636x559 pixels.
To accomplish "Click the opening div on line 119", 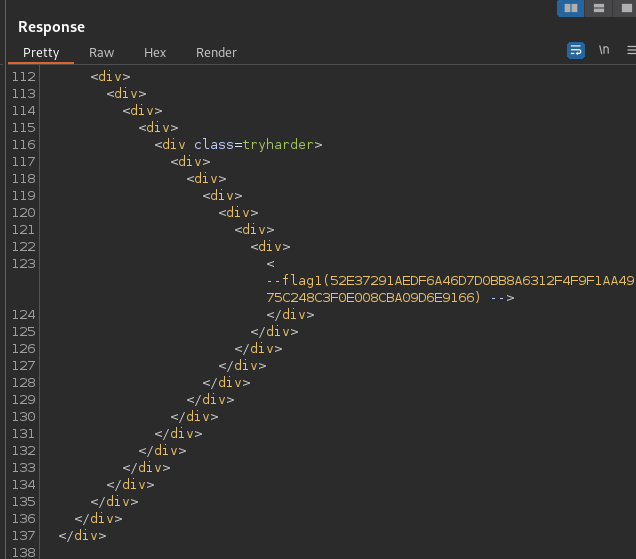I will pyautogui.click(x=223, y=195).
